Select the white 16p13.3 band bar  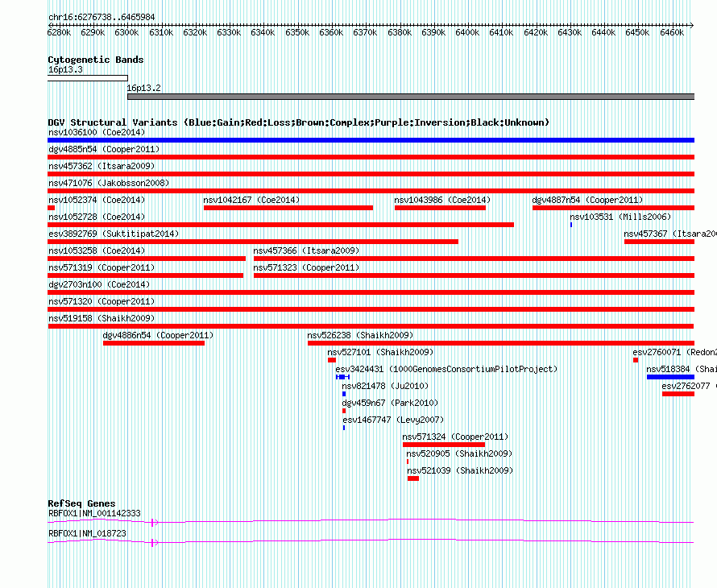coord(88,78)
